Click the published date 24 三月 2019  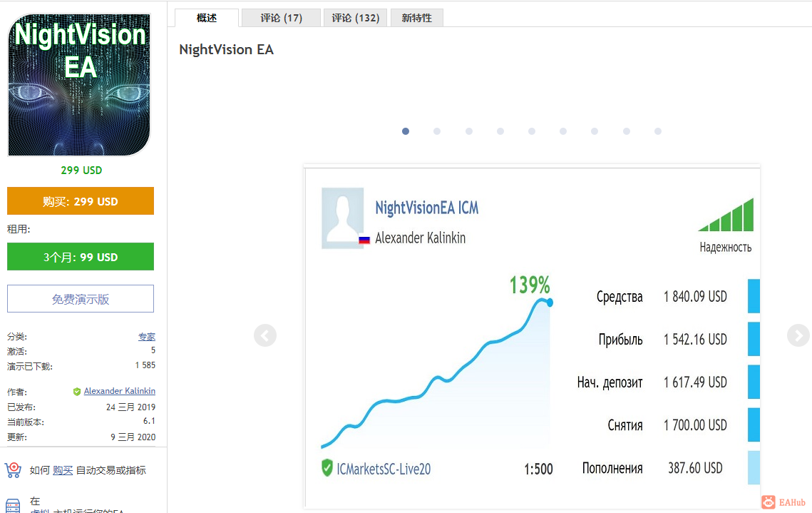coord(130,407)
